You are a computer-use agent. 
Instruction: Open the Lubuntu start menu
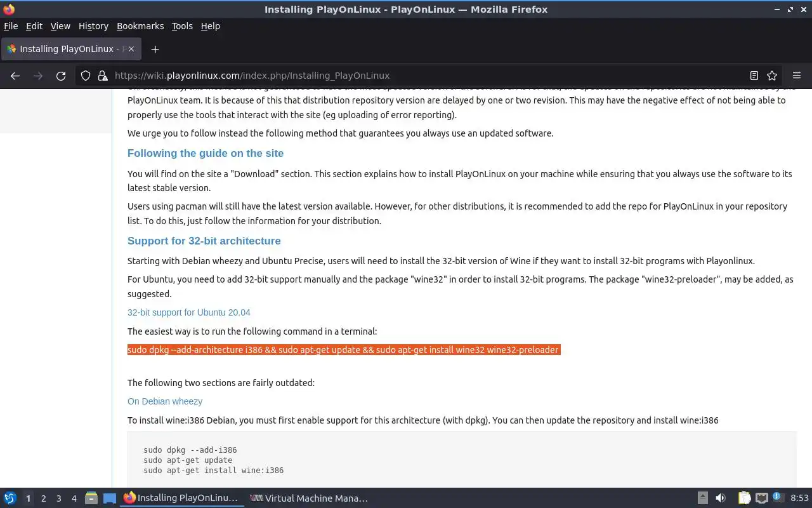[x=10, y=498]
